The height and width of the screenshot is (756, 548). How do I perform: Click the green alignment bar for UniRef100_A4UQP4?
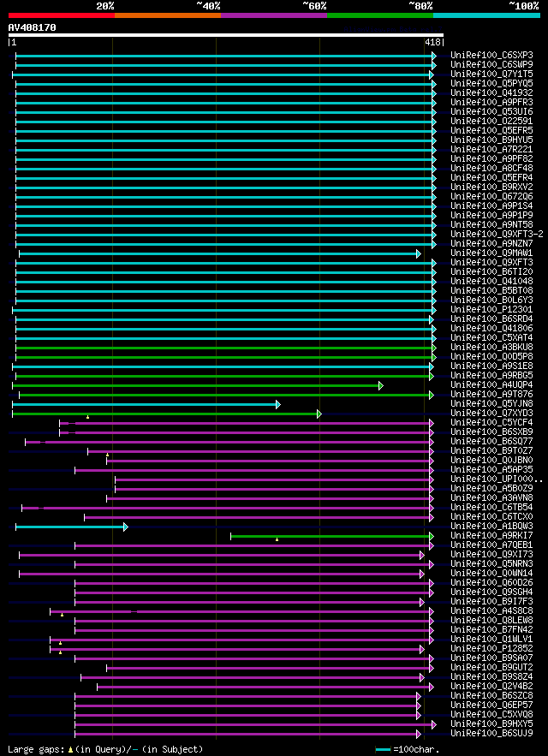click(x=197, y=386)
